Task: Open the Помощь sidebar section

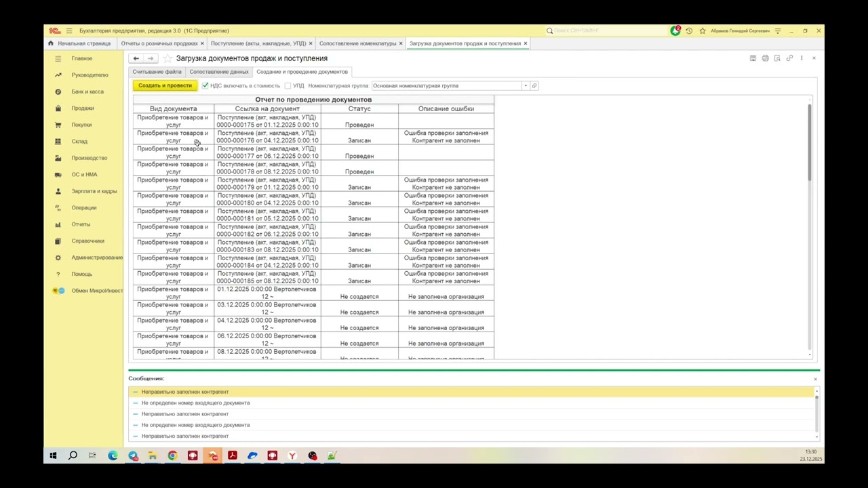Action: click(82, 274)
